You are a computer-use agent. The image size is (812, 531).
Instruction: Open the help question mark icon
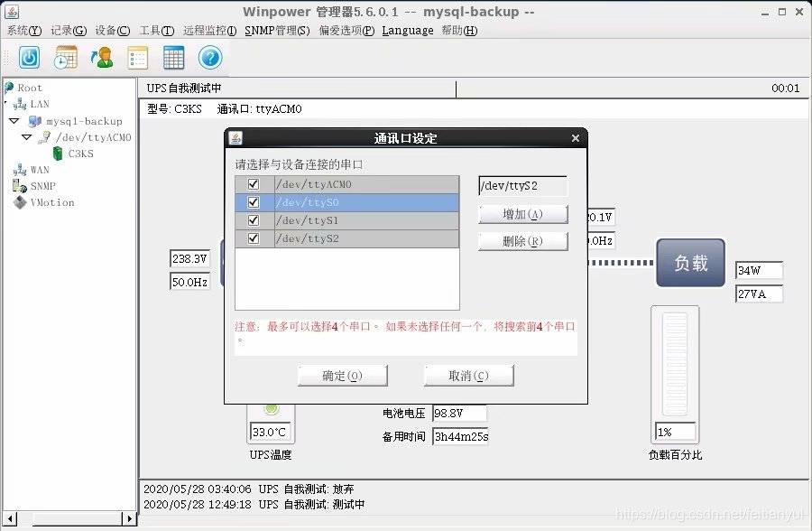(x=209, y=58)
